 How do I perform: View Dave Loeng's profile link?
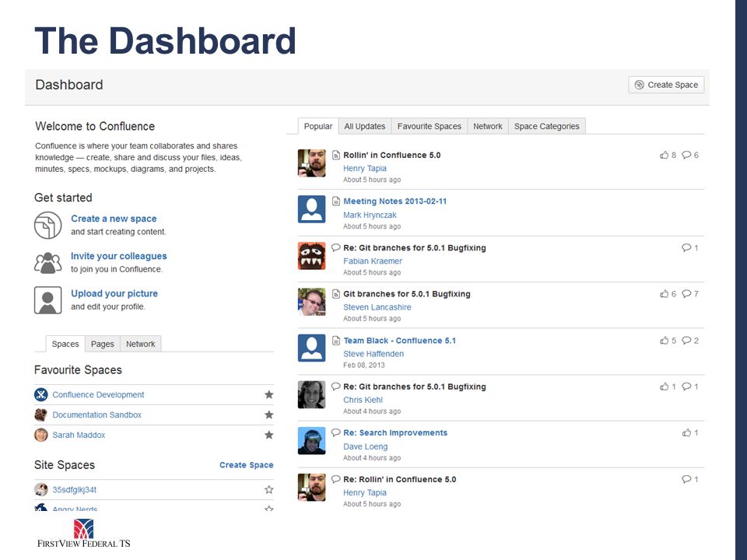coord(366,446)
